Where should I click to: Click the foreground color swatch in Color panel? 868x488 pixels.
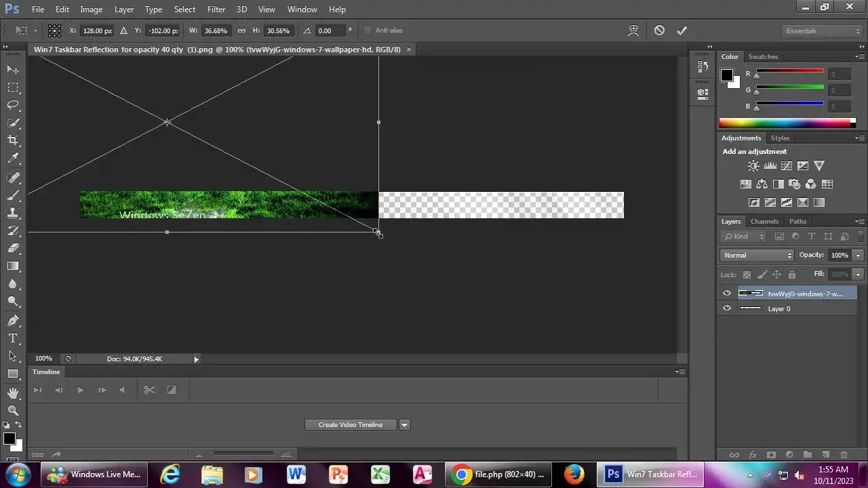(x=726, y=75)
